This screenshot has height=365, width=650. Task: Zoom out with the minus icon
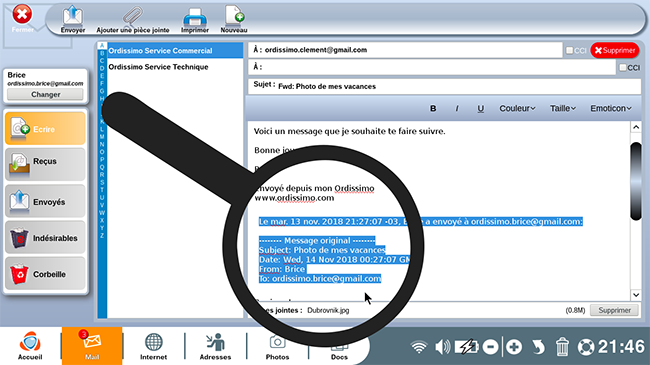[490, 347]
